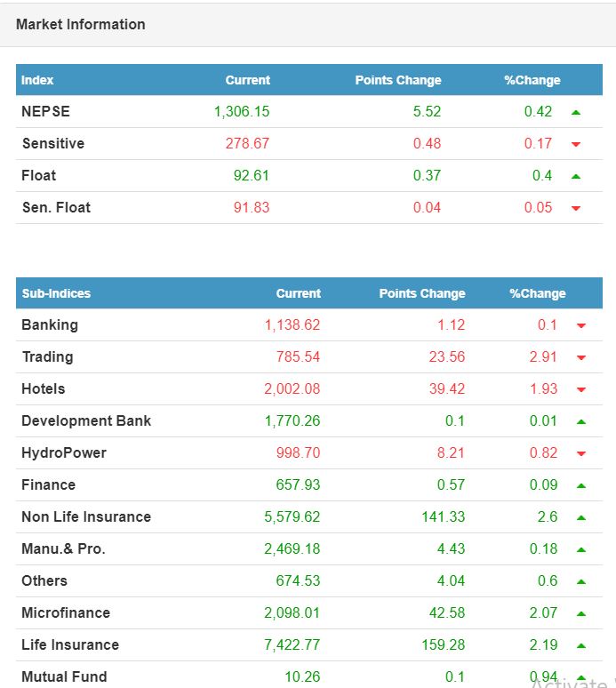
Task: Click the %Change header in Index table
Action: tap(532, 80)
